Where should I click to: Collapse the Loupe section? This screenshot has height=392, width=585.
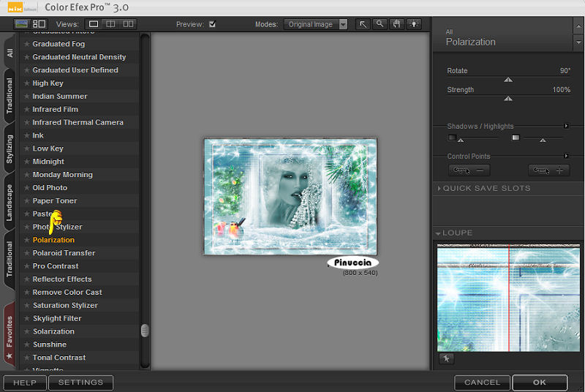pyautogui.click(x=438, y=233)
